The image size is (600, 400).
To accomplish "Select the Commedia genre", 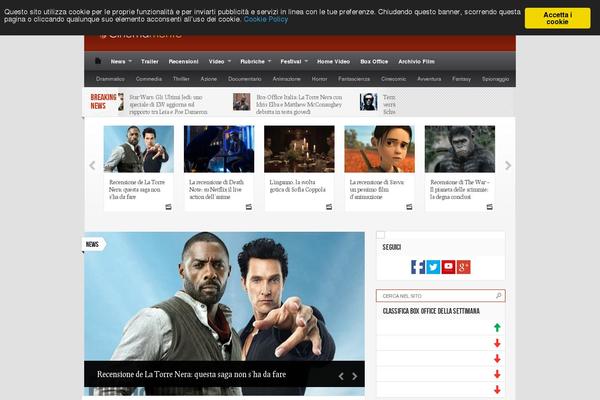I will tap(149, 79).
